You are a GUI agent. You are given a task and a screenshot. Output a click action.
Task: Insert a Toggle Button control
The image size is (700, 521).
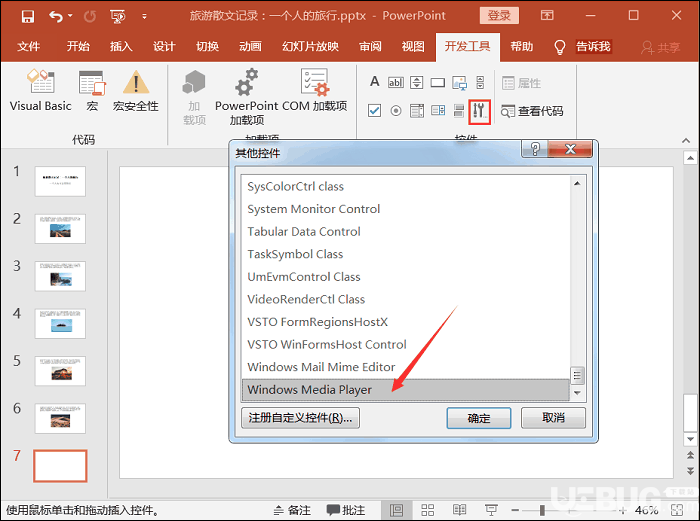tap(459, 110)
